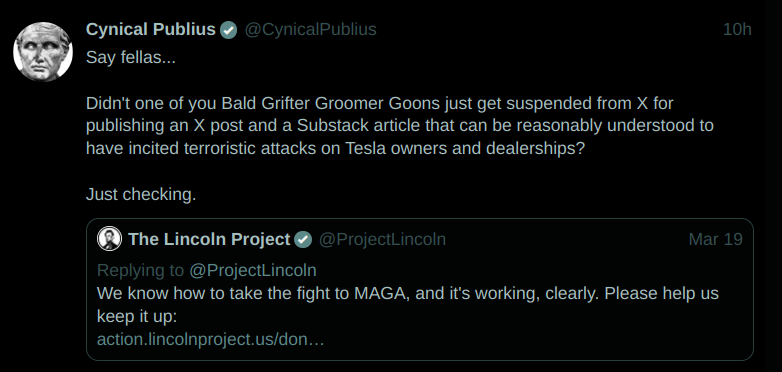Click the Lincoln Project small avatar icon
Image resolution: width=782 pixels, height=372 pixels.
point(109,238)
